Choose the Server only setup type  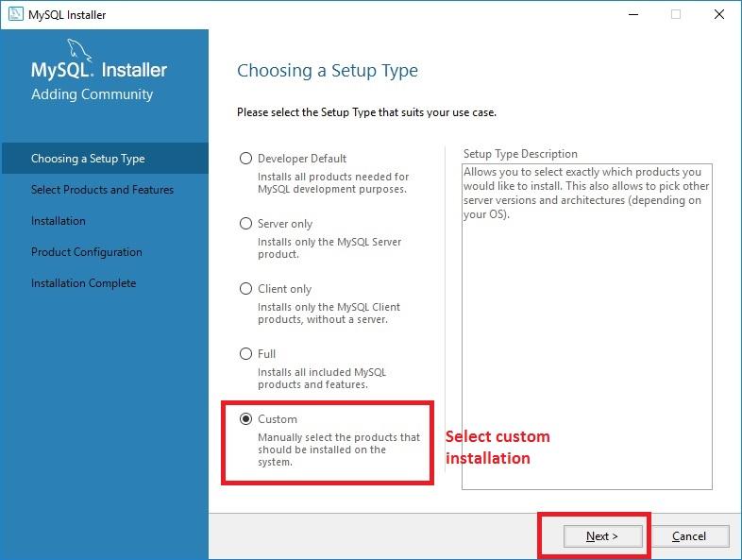click(x=246, y=224)
